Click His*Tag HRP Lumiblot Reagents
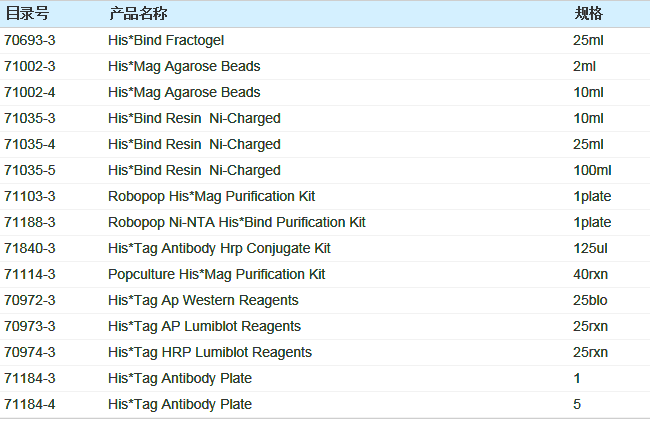The image size is (650, 421). pos(210,353)
